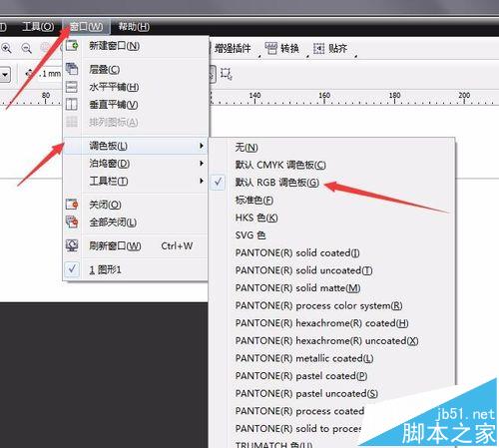Open the 窗口(W) menu
The image size is (499, 448).
[86, 27]
